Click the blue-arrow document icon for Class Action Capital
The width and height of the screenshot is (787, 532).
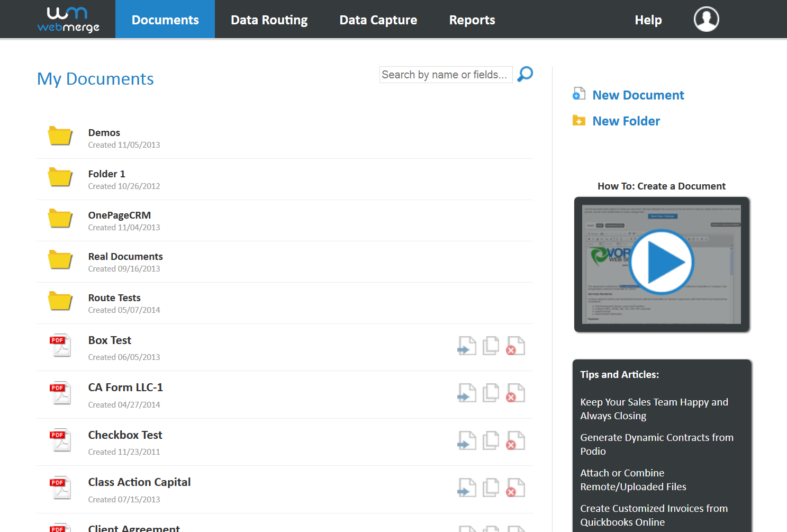coord(467,488)
